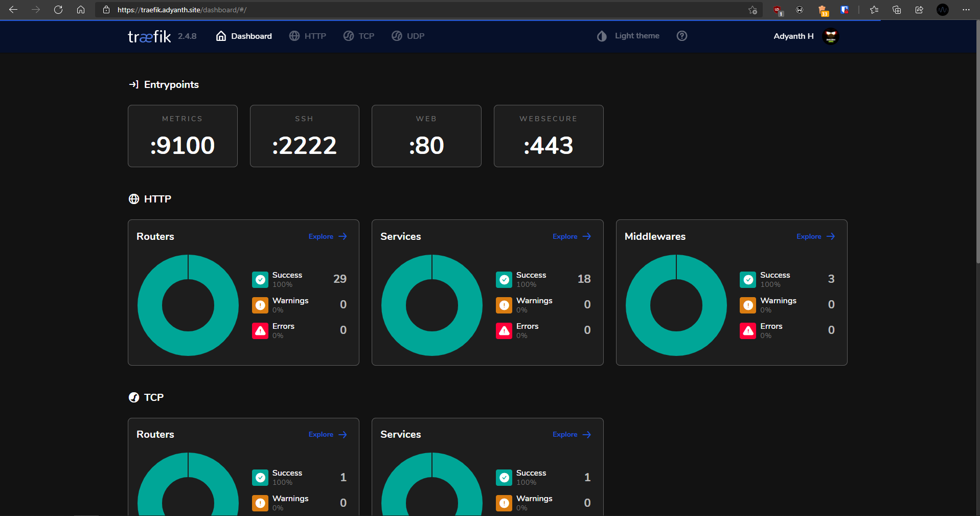980x516 pixels.
Task: Go to the Dashboard tab
Action: point(244,36)
